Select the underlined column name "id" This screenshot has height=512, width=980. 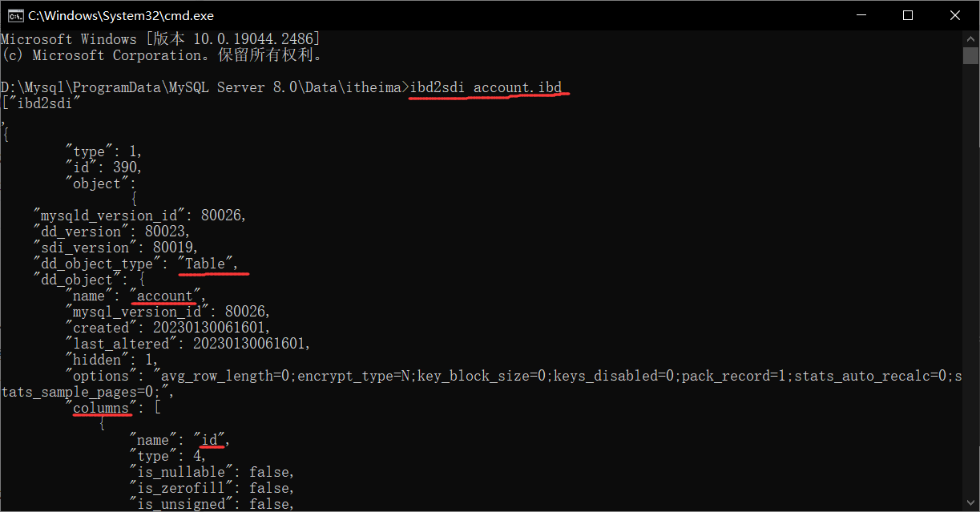click(x=211, y=439)
